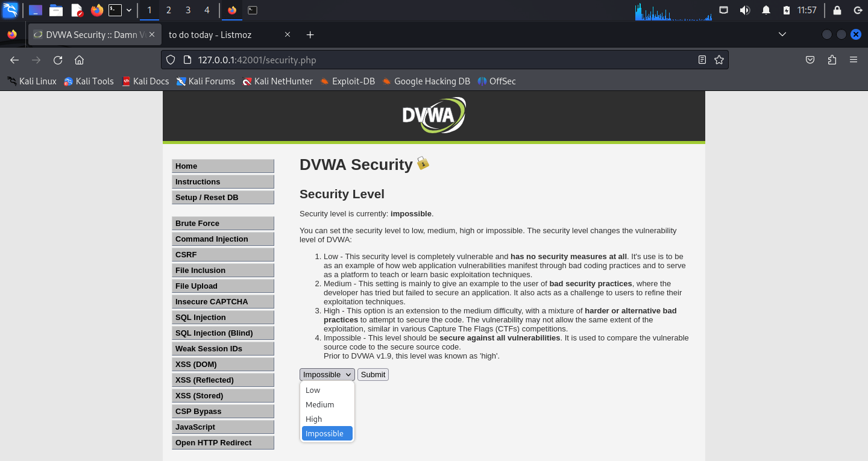Open the list all tabs chevron
Image resolution: width=868 pixels, height=461 pixels.
coord(782,35)
